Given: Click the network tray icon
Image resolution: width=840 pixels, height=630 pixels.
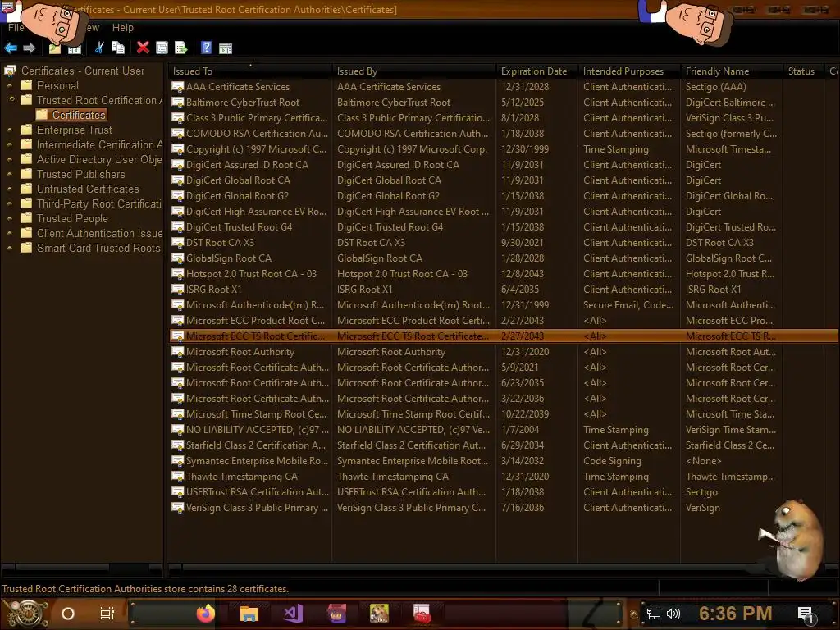Looking at the screenshot, I should point(654,614).
